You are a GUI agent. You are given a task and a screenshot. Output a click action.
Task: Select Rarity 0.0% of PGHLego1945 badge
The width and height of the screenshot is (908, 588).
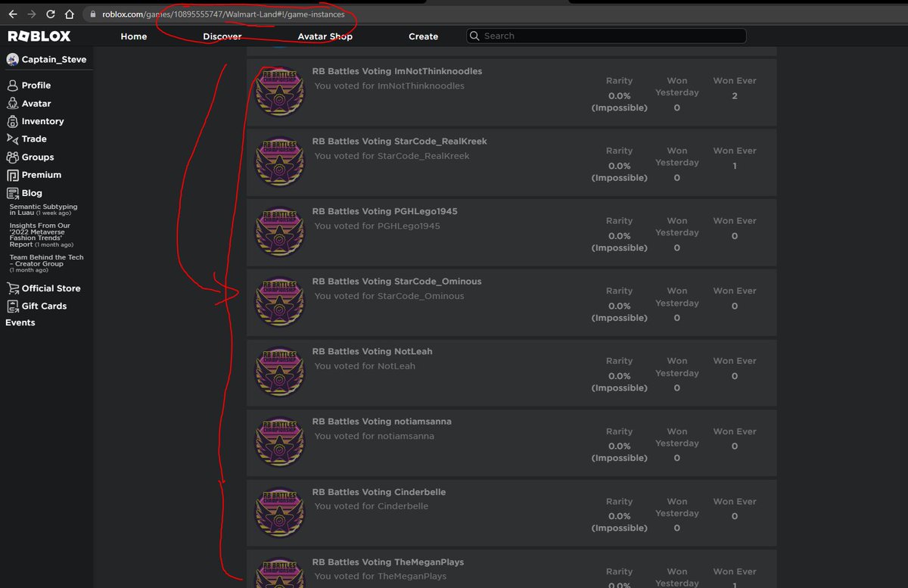tap(619, 236)
